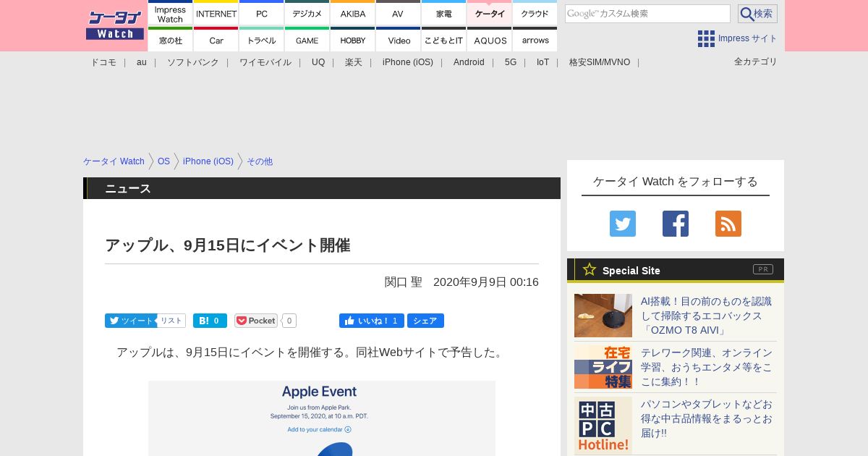Click the iPhone (iOS) breadcrumb link
Viewport: 868px width, 456px height.
208,161
